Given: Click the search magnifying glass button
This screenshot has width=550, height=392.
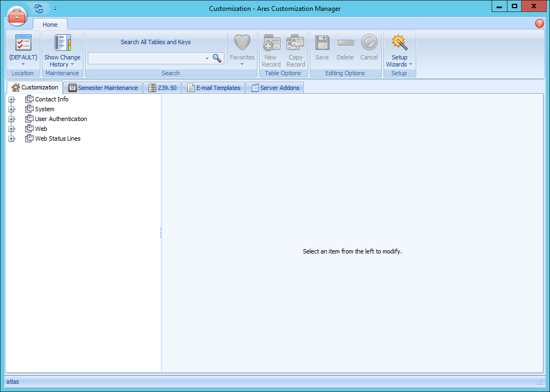Looking at the screenshot, I should [217, 58].
